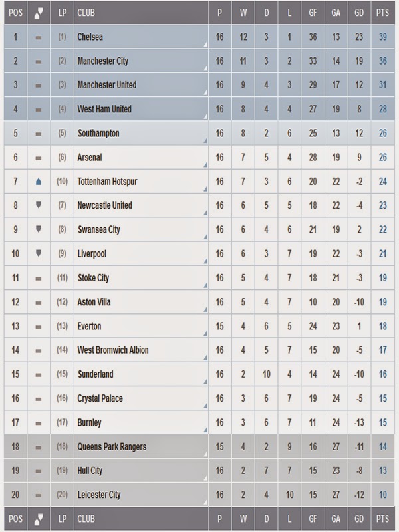Click the top CLUB column header

coord(85,13)
